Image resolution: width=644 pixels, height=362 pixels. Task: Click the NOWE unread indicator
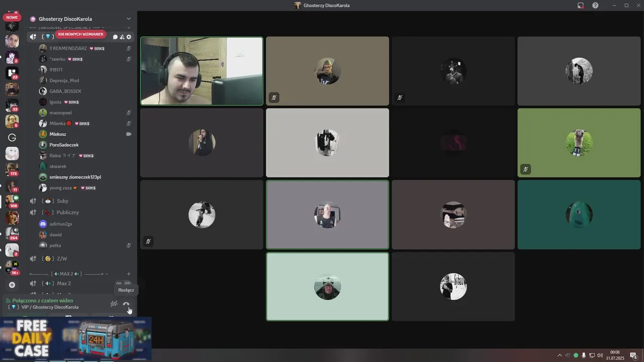[12, 17]
